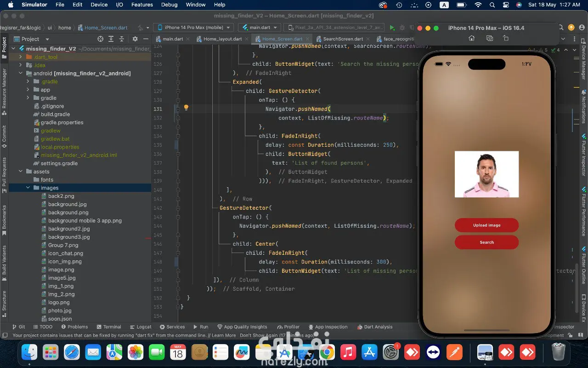Viewport: 588px width, 368px height.
Task: Open Finder from the Dock
Action: [30, 353]
